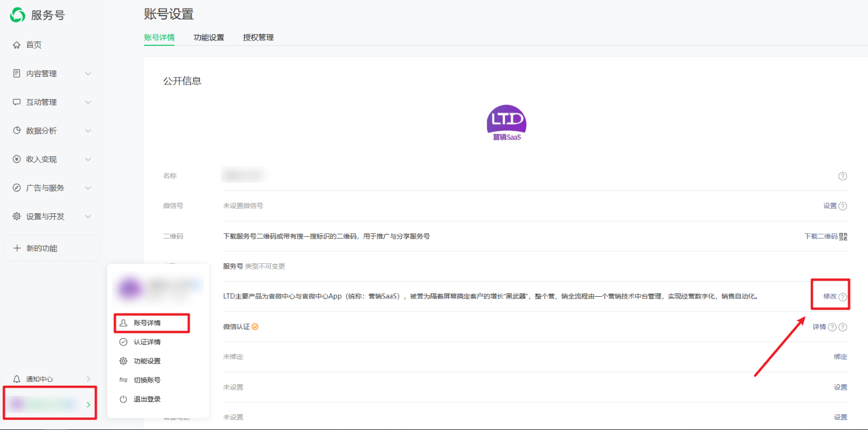Open 认证详情 from the account popup
Screen dimensions: 868x430
click(x=147, y=342)
